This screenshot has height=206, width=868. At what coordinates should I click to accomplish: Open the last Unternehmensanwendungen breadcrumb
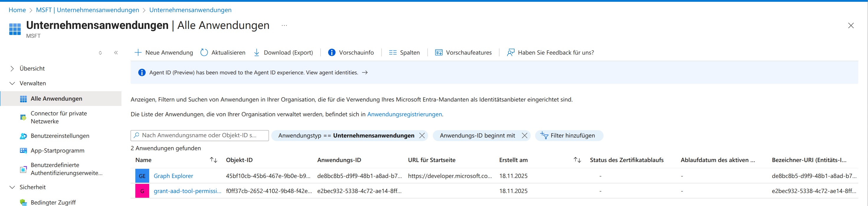click(190, 10)
